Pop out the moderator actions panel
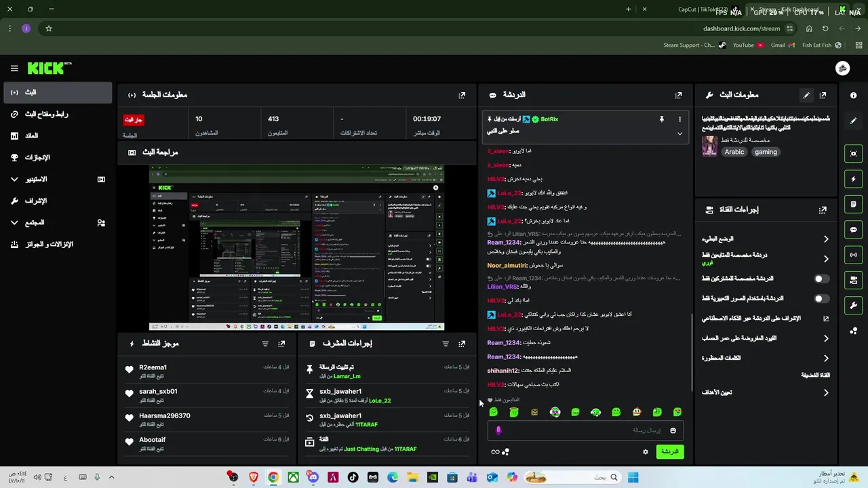 pos(462,344)
